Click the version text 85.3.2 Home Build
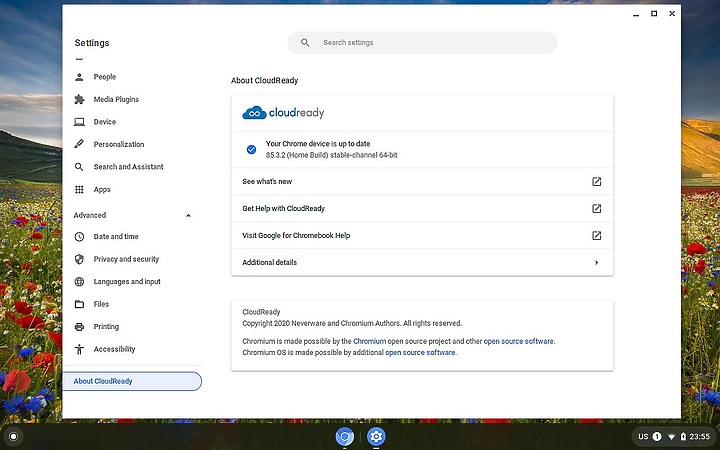This screenshot has height=450, width=720. [x=332, y=155]
